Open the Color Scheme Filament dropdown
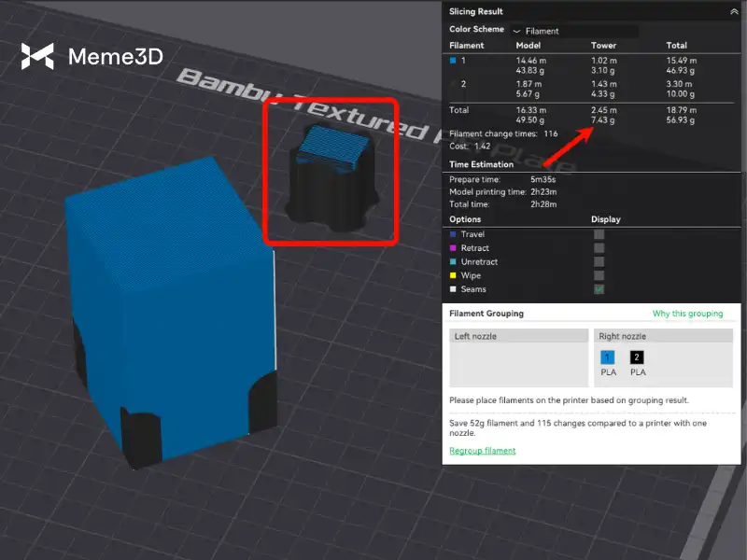Viewport: 747px width, 560px height. tap(573, 31)
